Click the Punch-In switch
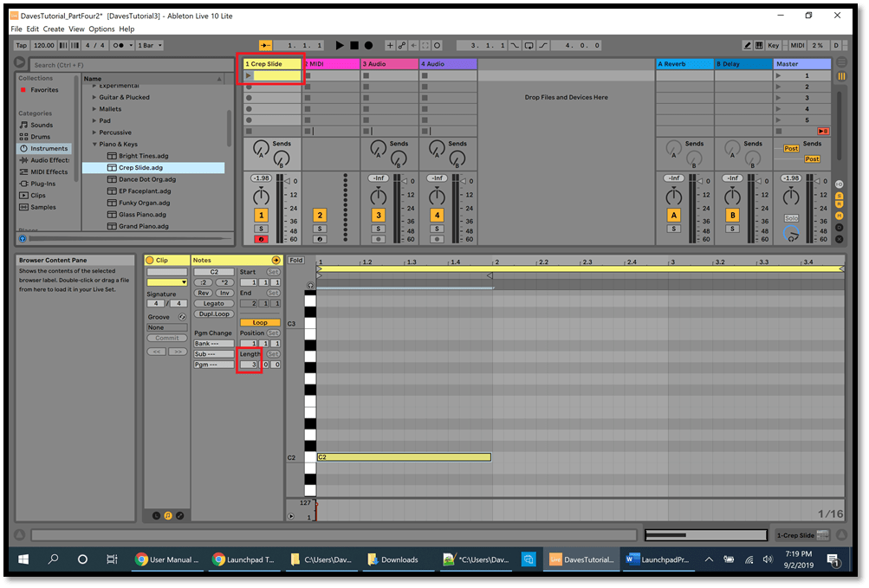The width and height of the screenshot is (869, 588). pyautogui.click(x=515, y=45)
